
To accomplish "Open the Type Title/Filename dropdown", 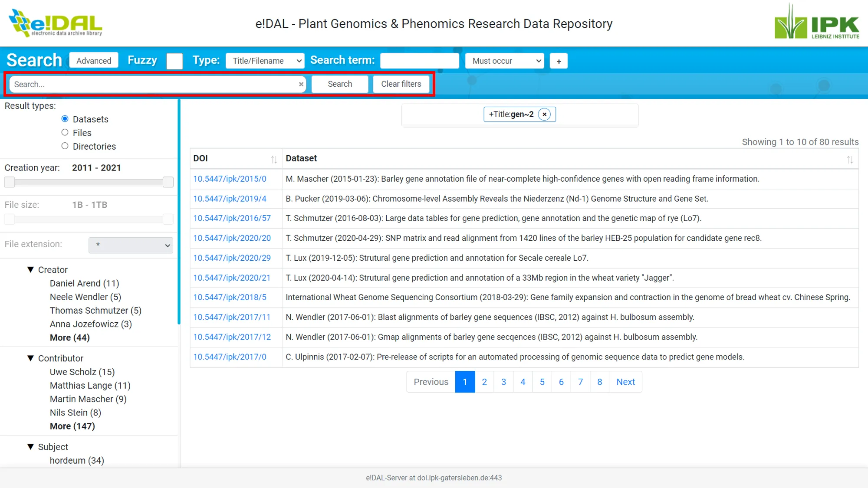I will (265, 61).
